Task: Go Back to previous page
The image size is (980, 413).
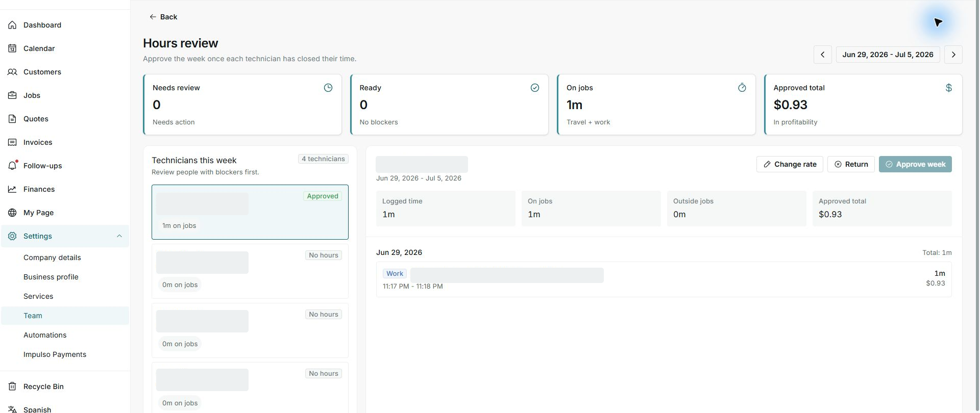Action: (x=163, y=17)
